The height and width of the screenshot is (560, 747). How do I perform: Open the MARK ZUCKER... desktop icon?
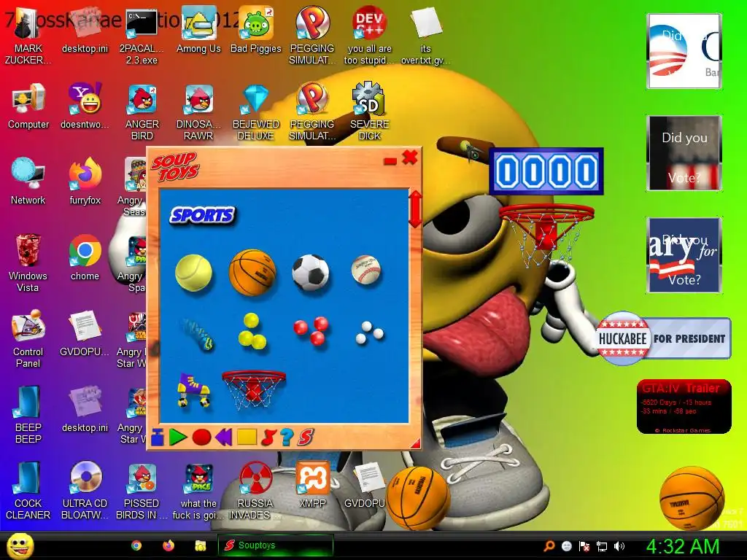tap(28, 36)
